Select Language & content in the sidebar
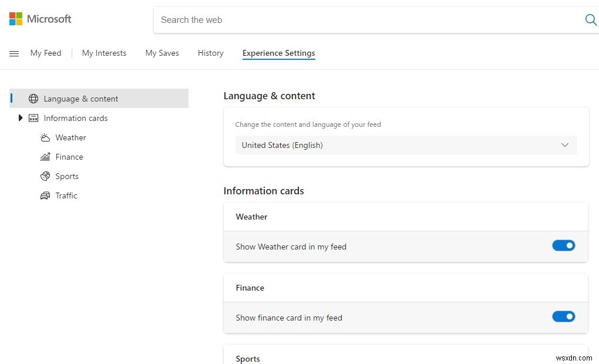The width and height of the screenshot is (599, 364). [x=81, y=99]
